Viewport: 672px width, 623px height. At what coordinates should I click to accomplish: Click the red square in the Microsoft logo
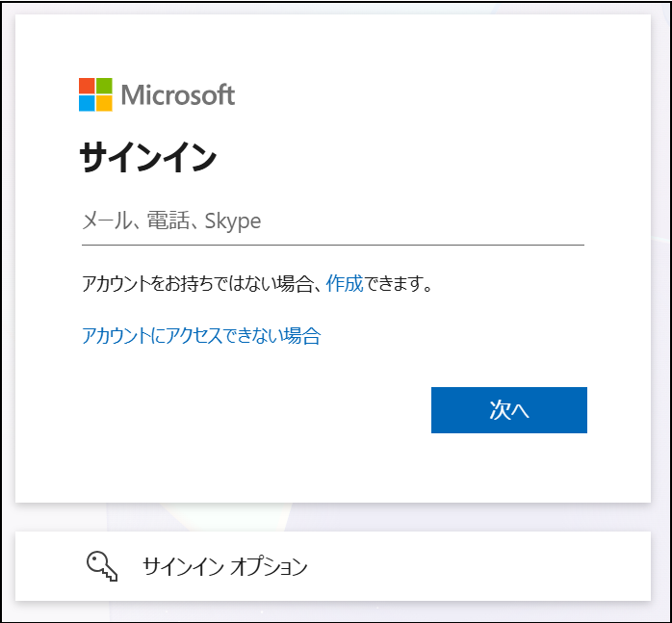click(87, 86)
